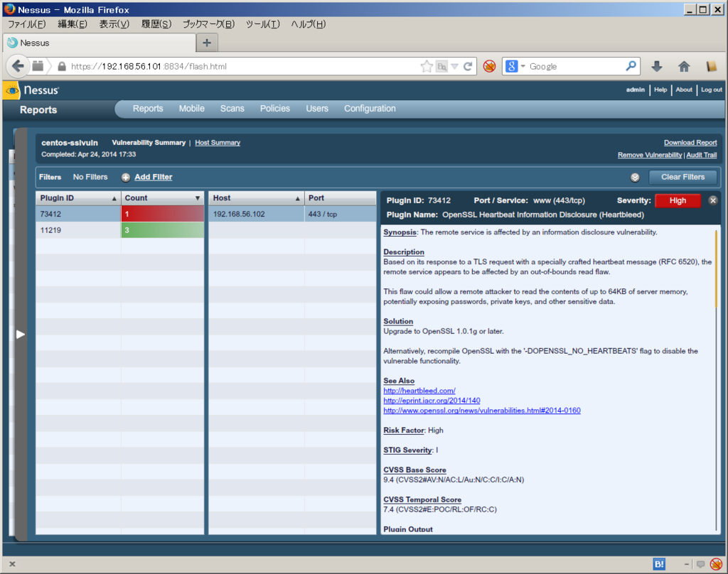
Task: Open the Configuration navigation tab
Action: 370,109
